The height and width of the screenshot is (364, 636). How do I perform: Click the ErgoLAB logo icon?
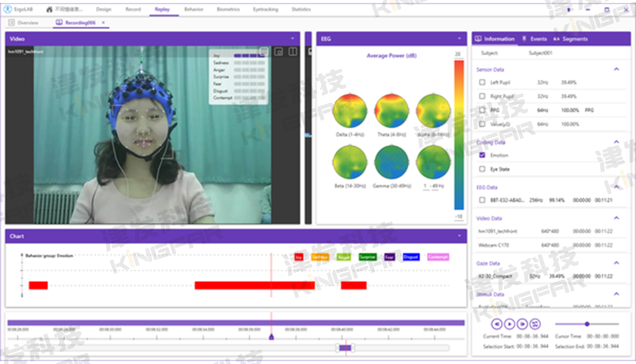click(x=8, y=9)
